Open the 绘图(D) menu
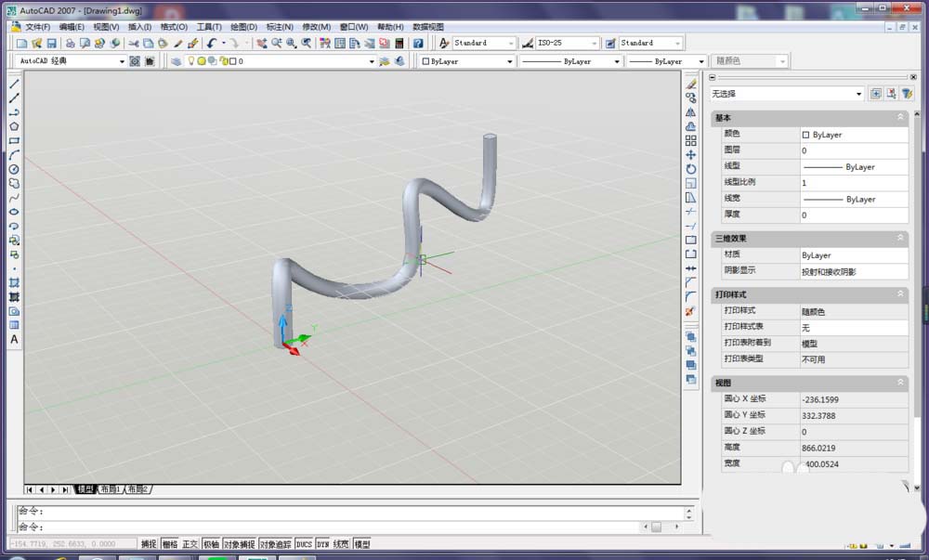The image size is (929, 560). (x=243, y=27)
